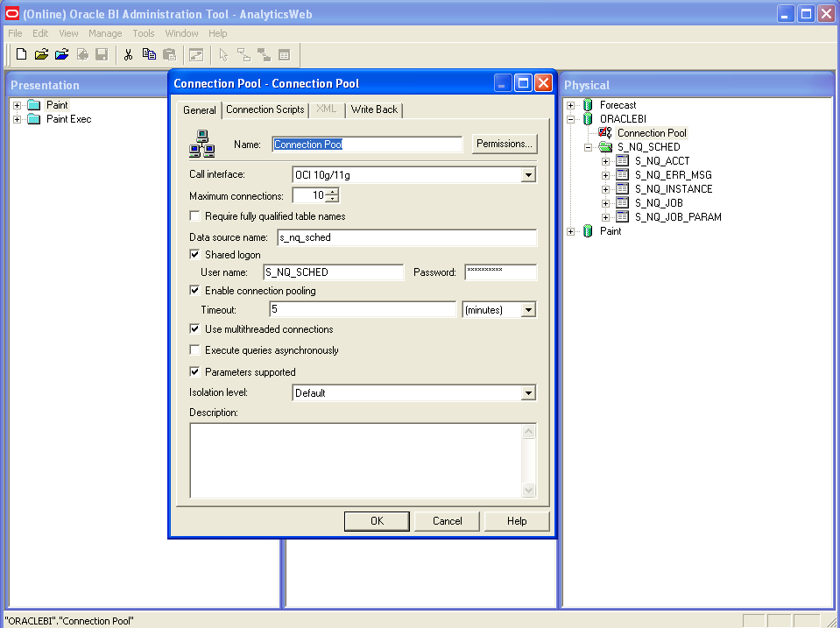This screenshot has width=840, height=628.
Task: Click Cancel in Connection Pool dialog
Action: [x=447, y=521]
